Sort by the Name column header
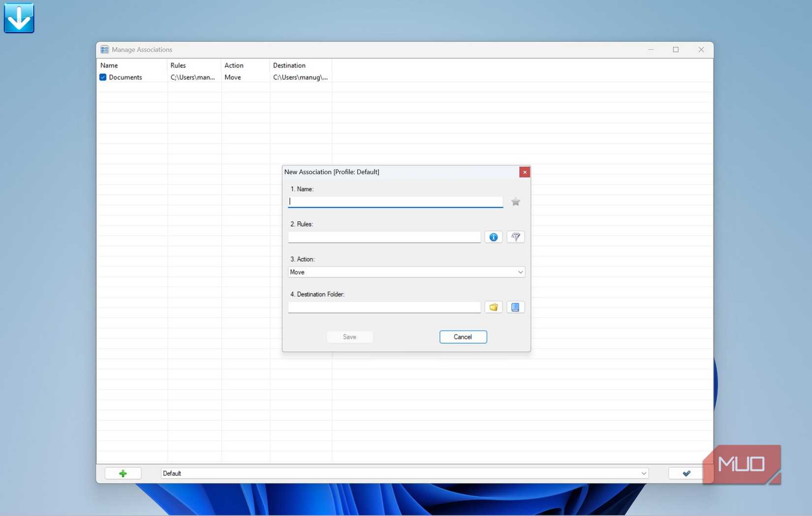Image resolution: width=812 pixels, height=516 pixels. 109,65
